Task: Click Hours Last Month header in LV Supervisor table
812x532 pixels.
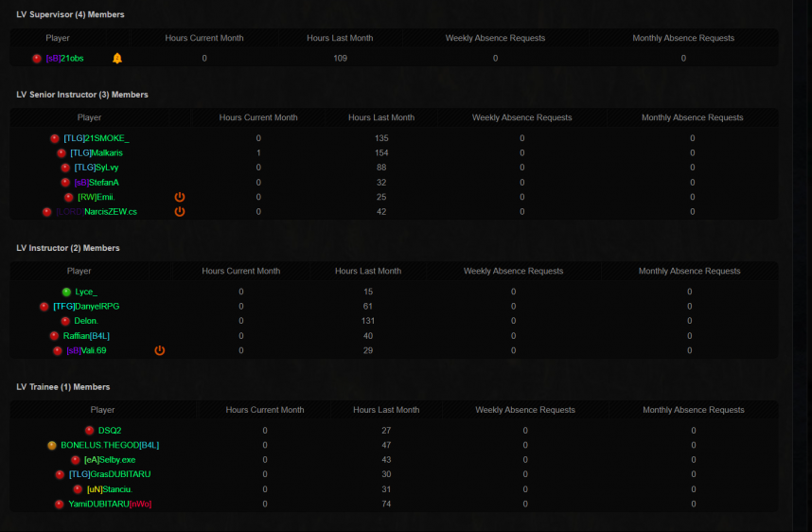Action: (x=340, y=39)
